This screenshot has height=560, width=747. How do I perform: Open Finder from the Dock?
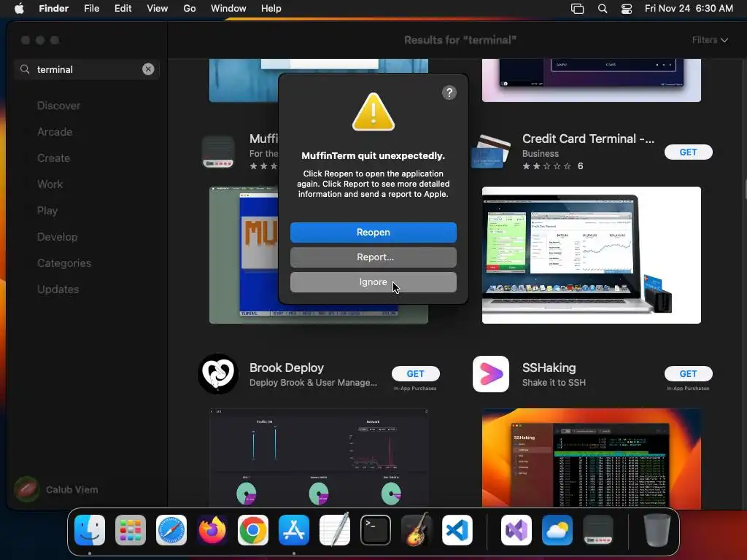click(90, 530)
